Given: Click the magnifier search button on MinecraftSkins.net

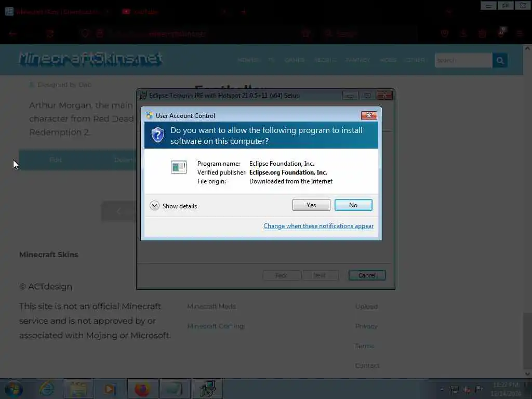Looking at the screenshot, I should coord(500,60).
